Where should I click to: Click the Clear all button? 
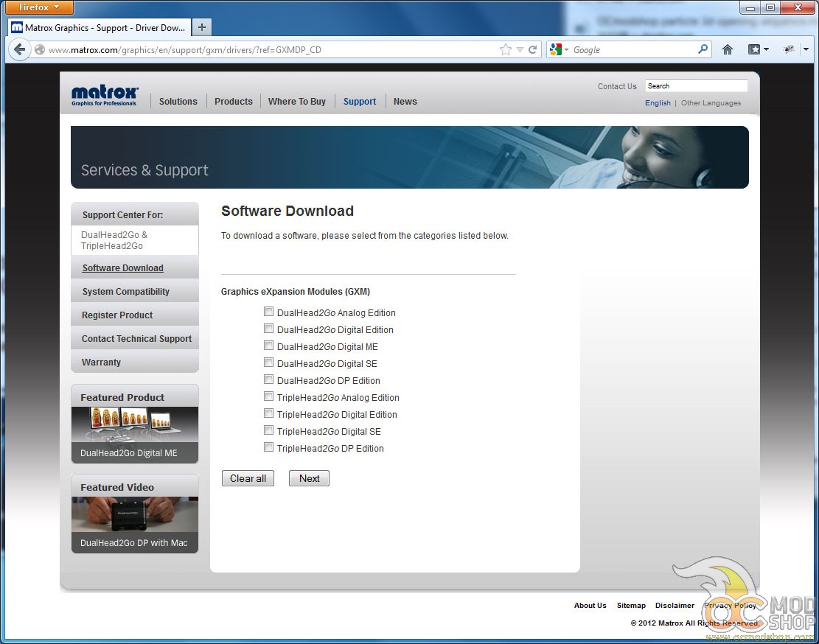pyautogui.click(x=248, y=478)
